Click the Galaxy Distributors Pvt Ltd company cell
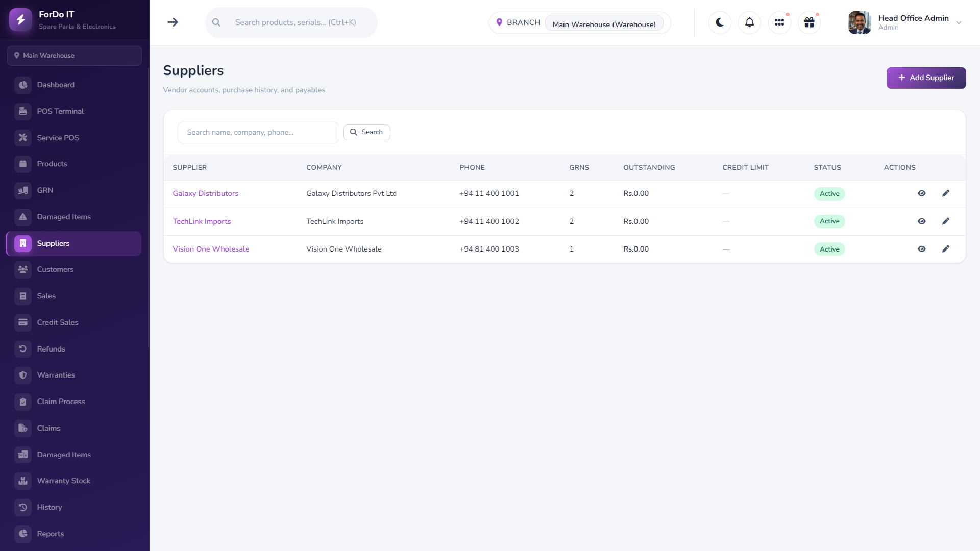This screenshot has width=980, height=551. (351, 193)
